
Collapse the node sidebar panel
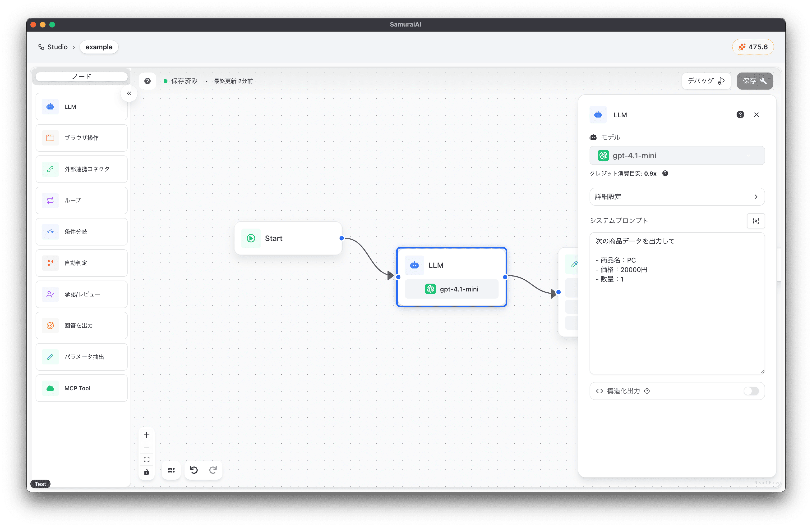(x=129, y=93)
